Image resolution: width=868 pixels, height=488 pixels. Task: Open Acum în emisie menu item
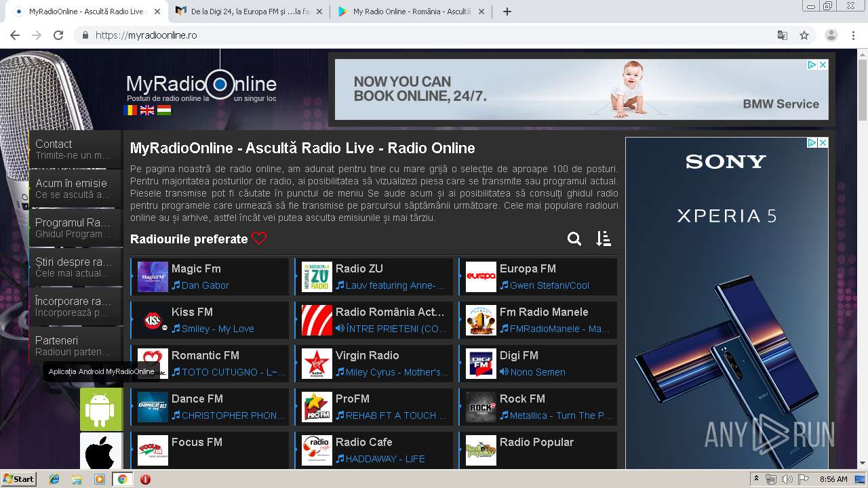click(75, 188)
